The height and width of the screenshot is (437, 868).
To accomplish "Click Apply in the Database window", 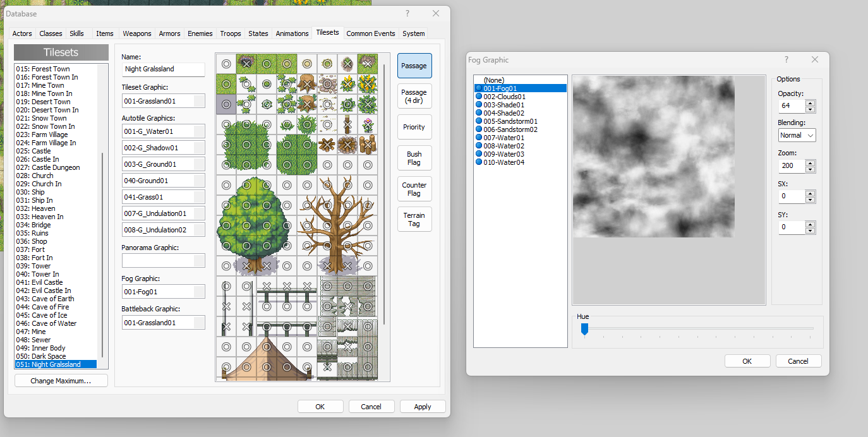I will pos(423,407).
